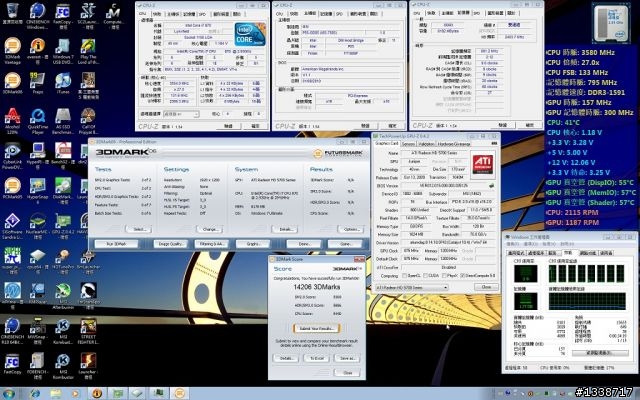Expand processor selection dropdown in leftmost CPU-Z window
Image resolution: width=640 pixels, height=400 pixels.
(181, 114)
